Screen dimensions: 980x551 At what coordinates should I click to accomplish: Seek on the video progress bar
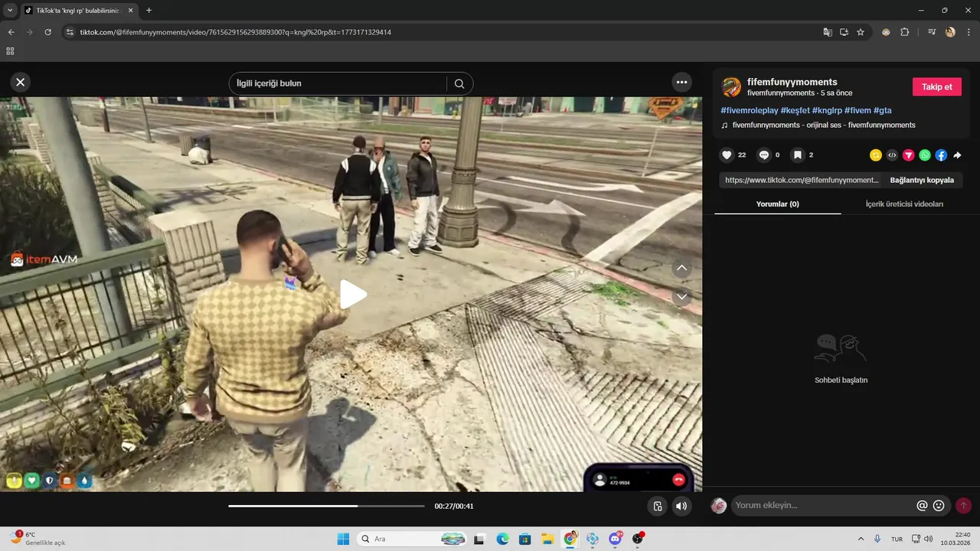326,506
